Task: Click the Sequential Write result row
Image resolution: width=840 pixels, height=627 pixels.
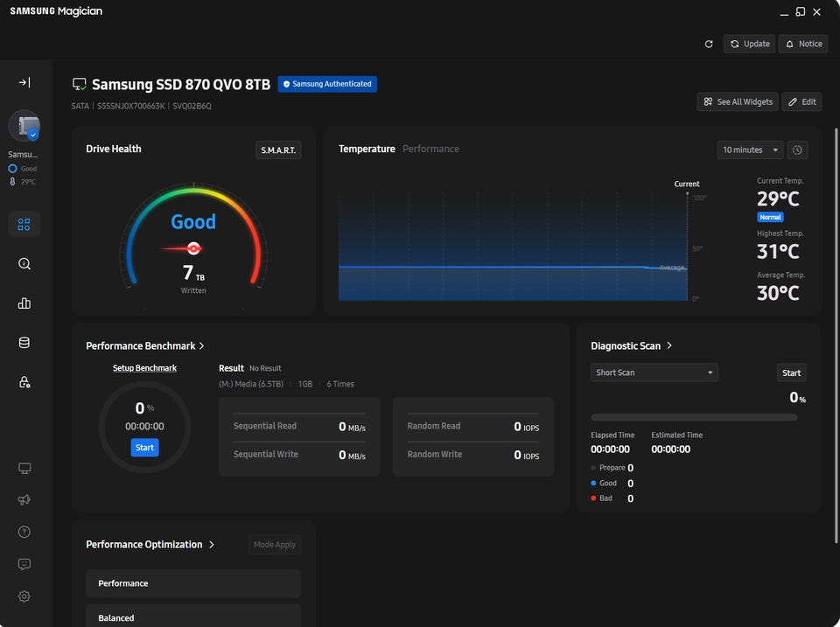Action: [299, 455]
